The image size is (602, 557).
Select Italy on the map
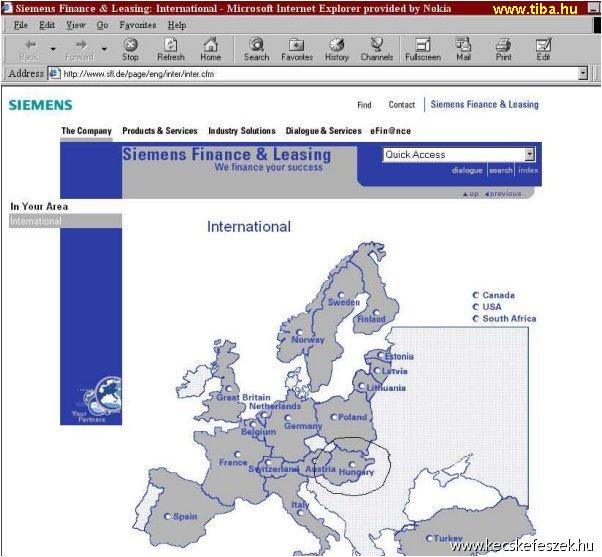pyautogui.click(x=301, y=512)
